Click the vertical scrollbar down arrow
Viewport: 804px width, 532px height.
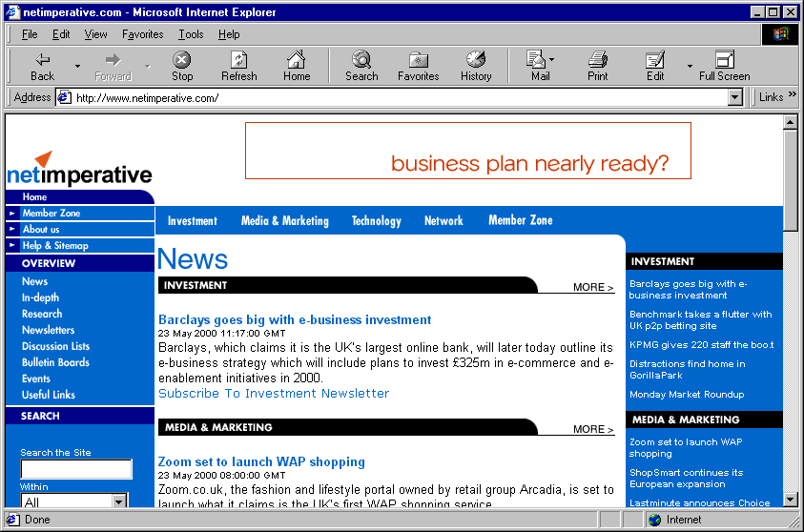[x=790, y=500]
